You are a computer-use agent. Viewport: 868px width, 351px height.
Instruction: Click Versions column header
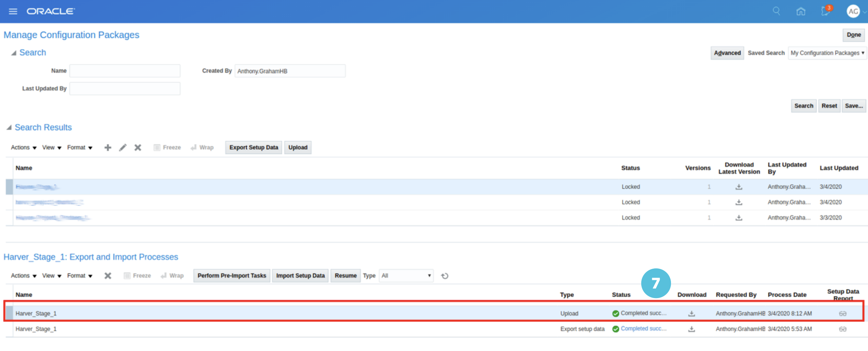pyautogui.click(x=698, y=168)
